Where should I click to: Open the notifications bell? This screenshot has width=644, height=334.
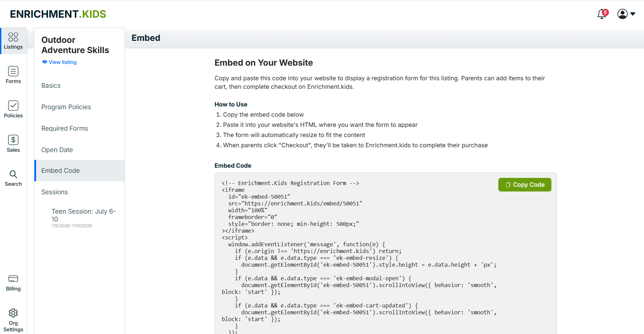[x=602, y=14]
